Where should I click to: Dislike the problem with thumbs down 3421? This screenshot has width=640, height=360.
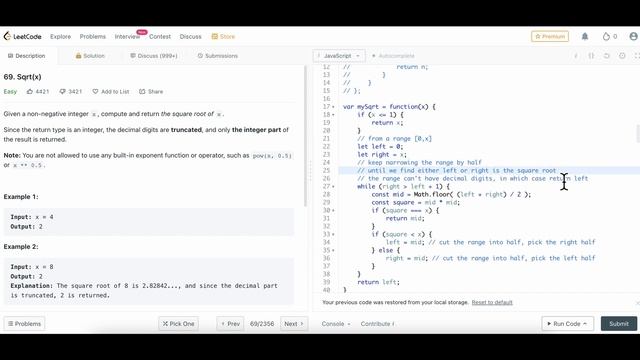click(71, 91)
